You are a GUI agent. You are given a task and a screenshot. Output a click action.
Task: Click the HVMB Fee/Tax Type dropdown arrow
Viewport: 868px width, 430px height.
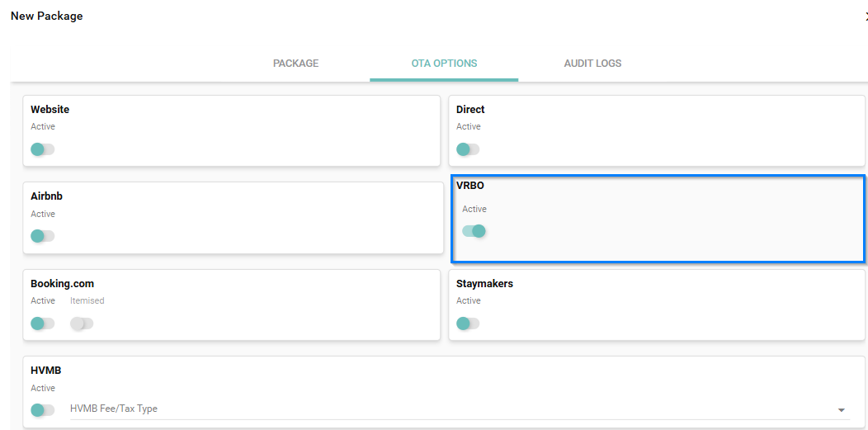841,410
